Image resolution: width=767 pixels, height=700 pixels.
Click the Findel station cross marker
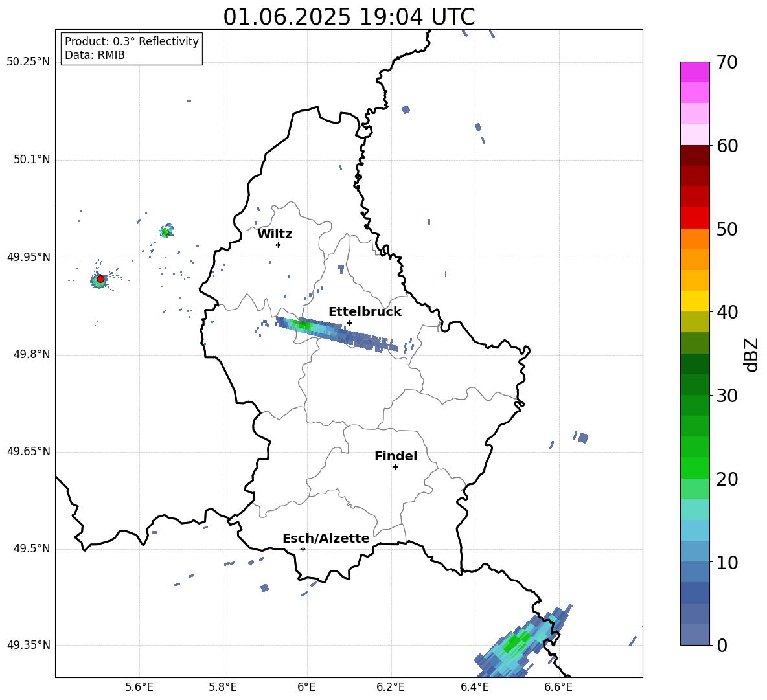pyautogui.click(x=395, y=468)
